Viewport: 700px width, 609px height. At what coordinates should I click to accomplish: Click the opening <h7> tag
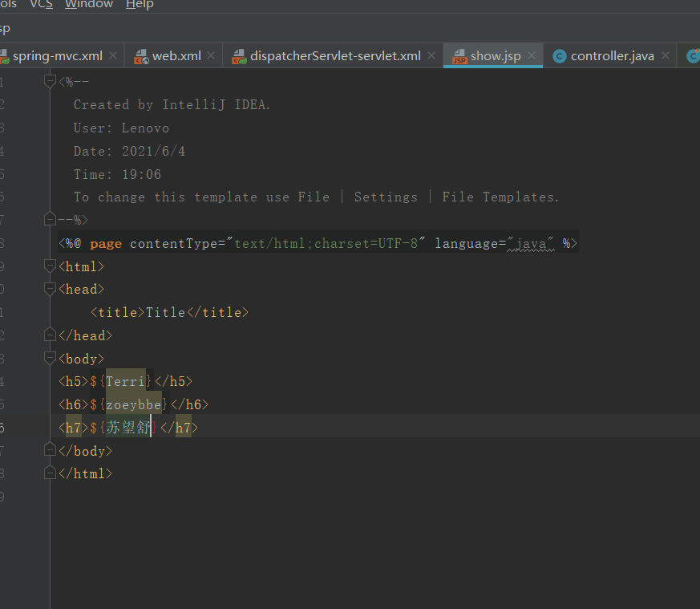coord(74,428)
